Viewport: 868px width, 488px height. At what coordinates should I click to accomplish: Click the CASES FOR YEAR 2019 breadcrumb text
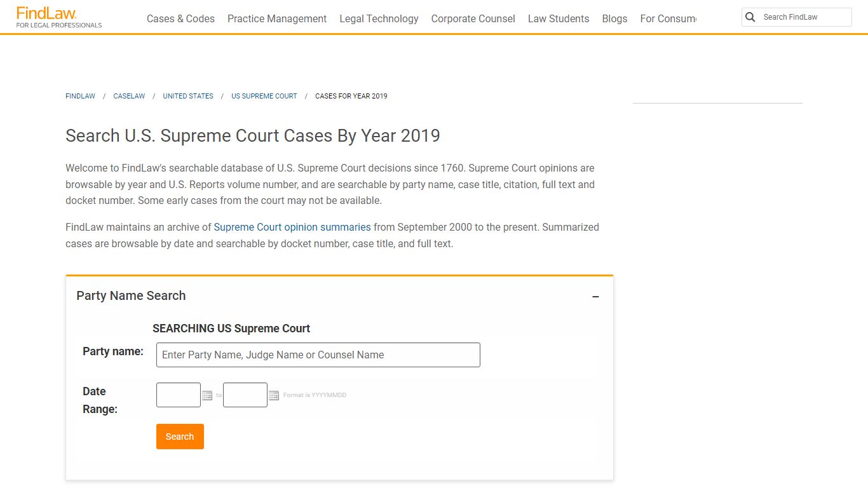pyautogui.click(x=351, y=96)
